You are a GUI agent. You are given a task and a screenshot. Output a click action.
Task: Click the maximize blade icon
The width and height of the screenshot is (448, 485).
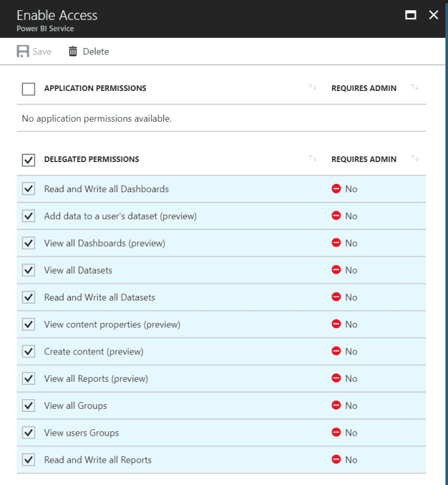tap(411, 15)
